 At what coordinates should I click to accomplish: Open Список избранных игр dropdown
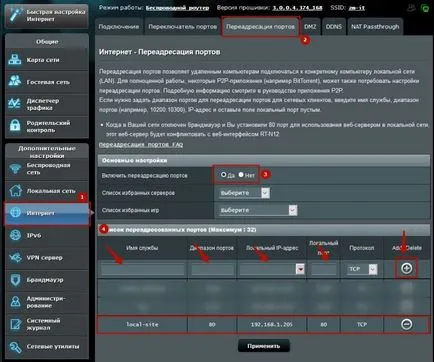click(x=258, y=210)
